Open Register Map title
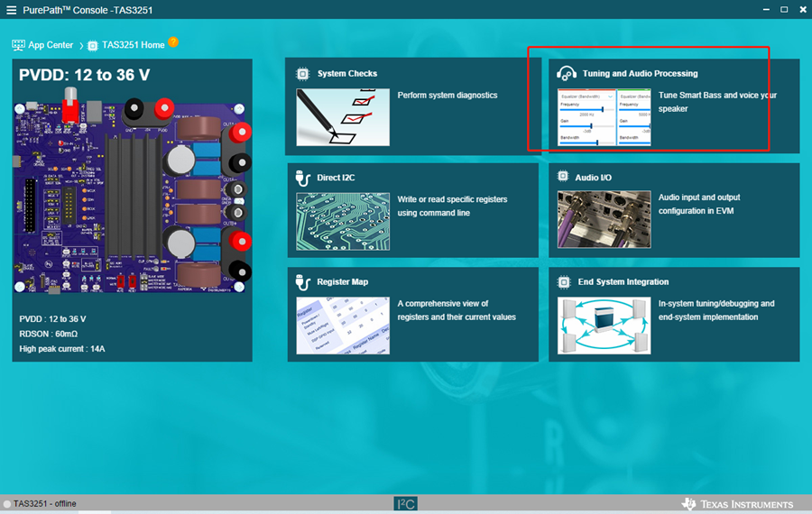 342,281
